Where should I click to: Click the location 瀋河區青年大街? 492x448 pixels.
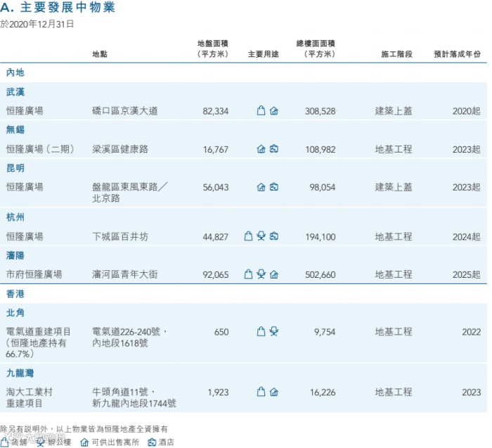click(125, 274)
